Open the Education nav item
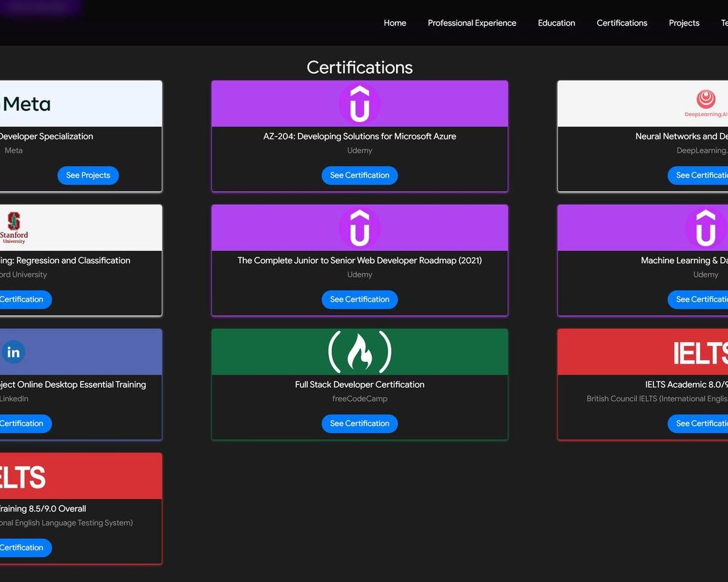The image size is (728, 582). coord(556,23)
